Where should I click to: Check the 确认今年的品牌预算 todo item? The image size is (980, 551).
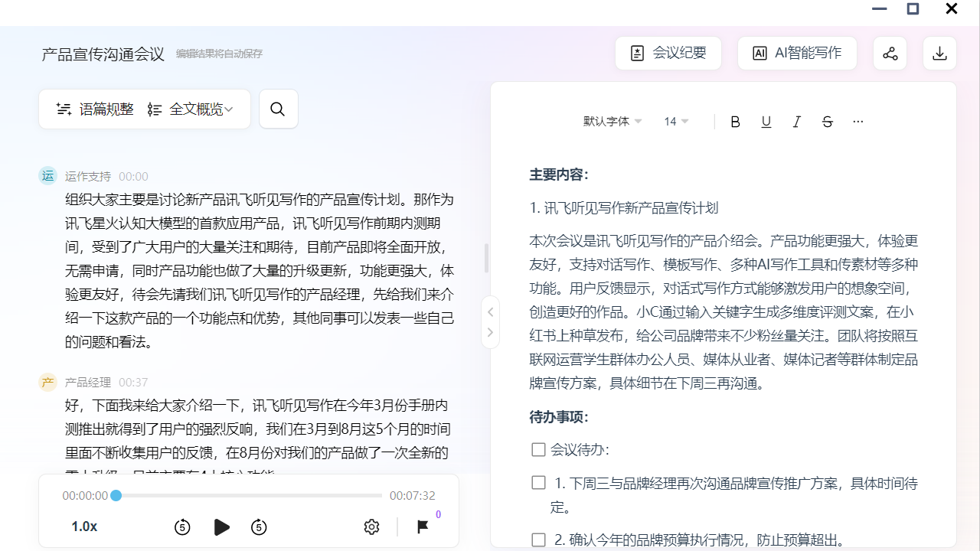tap(538, 540)
